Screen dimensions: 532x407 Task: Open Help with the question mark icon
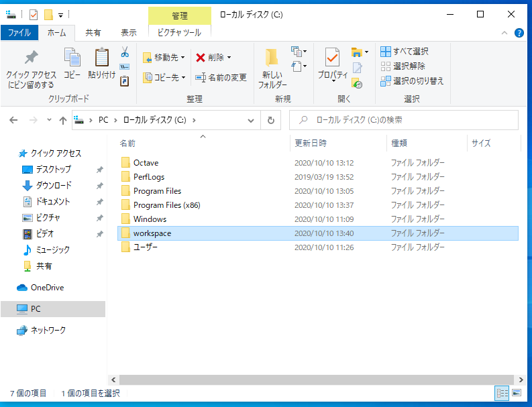(x=519, y=33)
